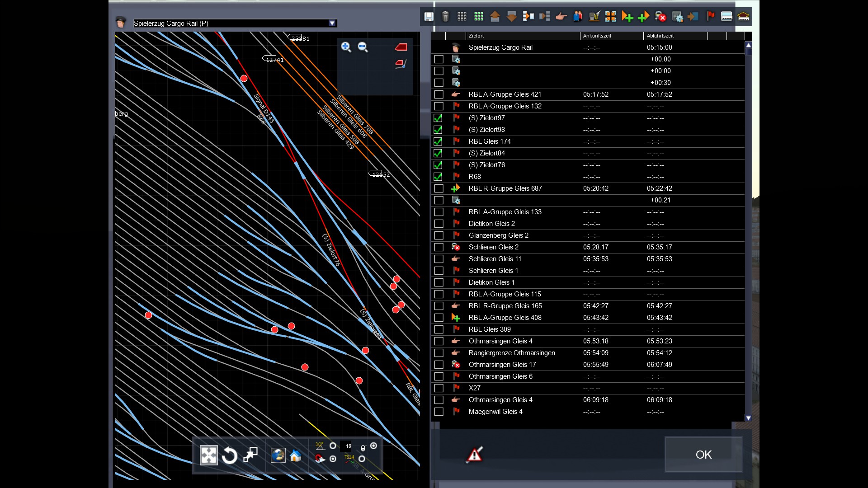Click the trash can delete icon

click(x=445, y=17)
